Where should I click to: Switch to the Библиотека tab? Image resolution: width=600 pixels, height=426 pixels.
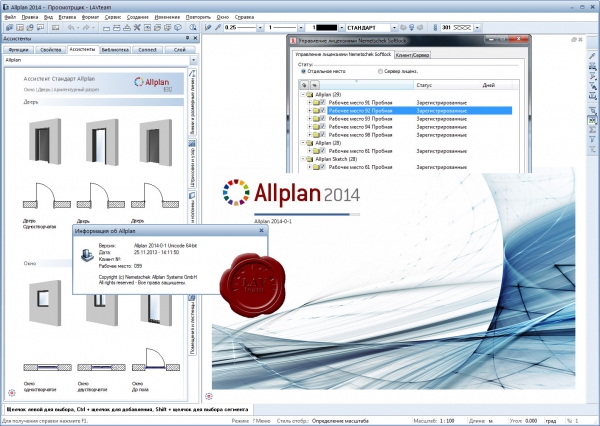[x=115, y=50]
